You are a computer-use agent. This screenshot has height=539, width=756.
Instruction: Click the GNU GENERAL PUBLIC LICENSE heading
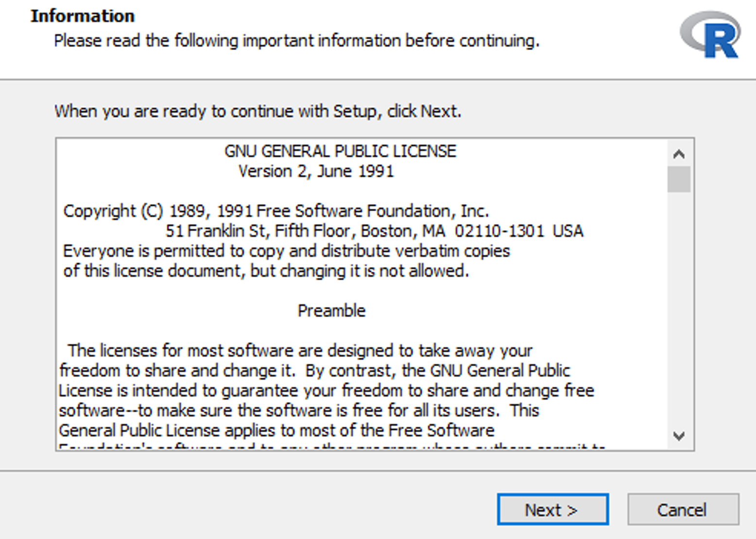[341, 151]
